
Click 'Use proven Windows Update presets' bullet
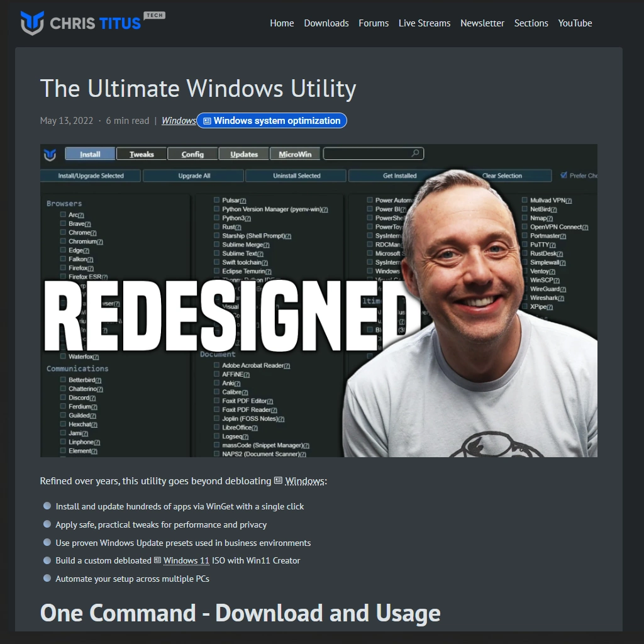[x=183, y=543]
